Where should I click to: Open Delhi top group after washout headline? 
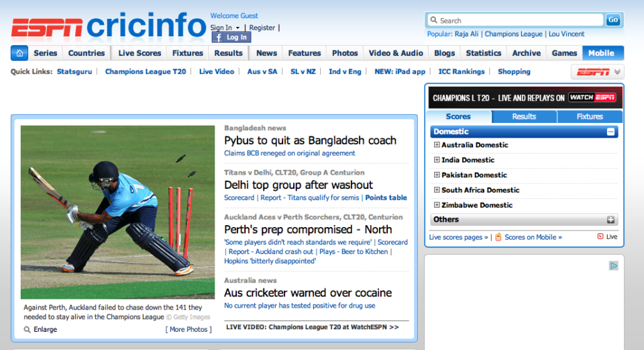coord(298,185)
